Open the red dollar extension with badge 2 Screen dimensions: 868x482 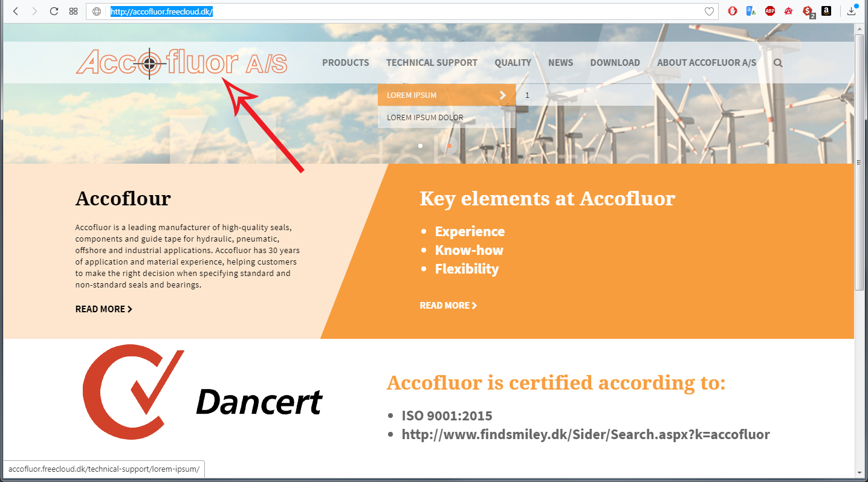808,11
